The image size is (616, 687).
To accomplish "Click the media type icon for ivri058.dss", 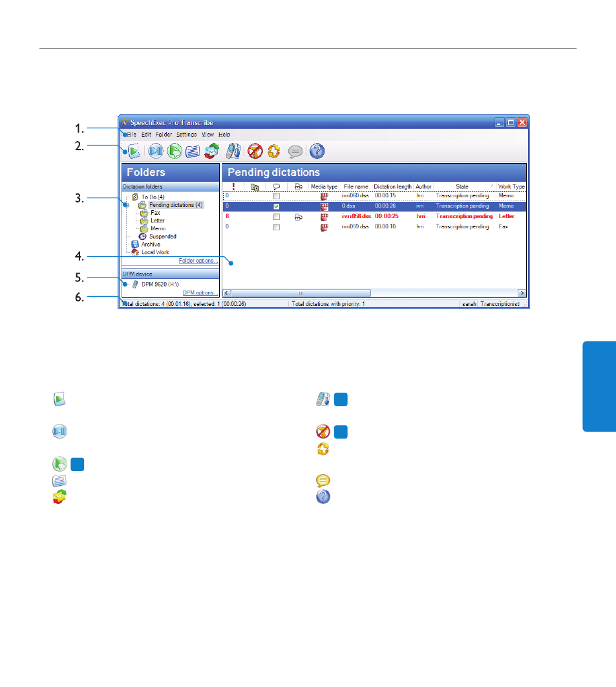I will coord(324,217).
